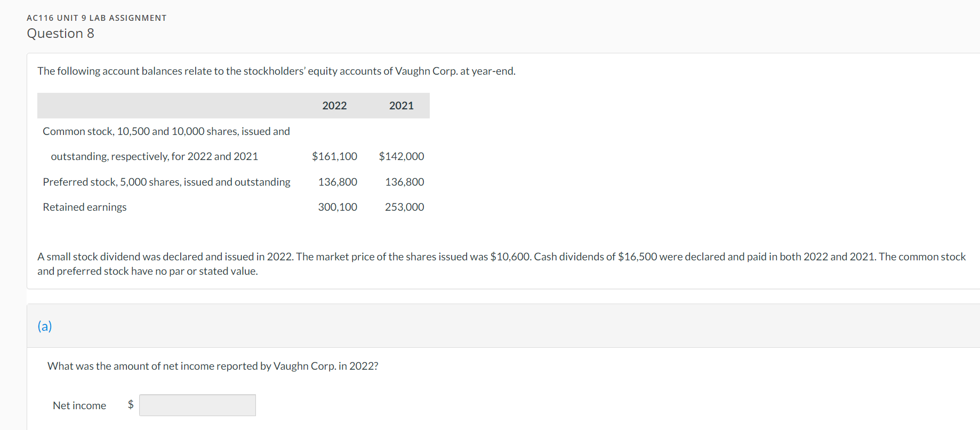Select the 253,000 retained earnings value
Viewport: 980px width, 430px height.
pyautogui.click(x=404, y=207)
